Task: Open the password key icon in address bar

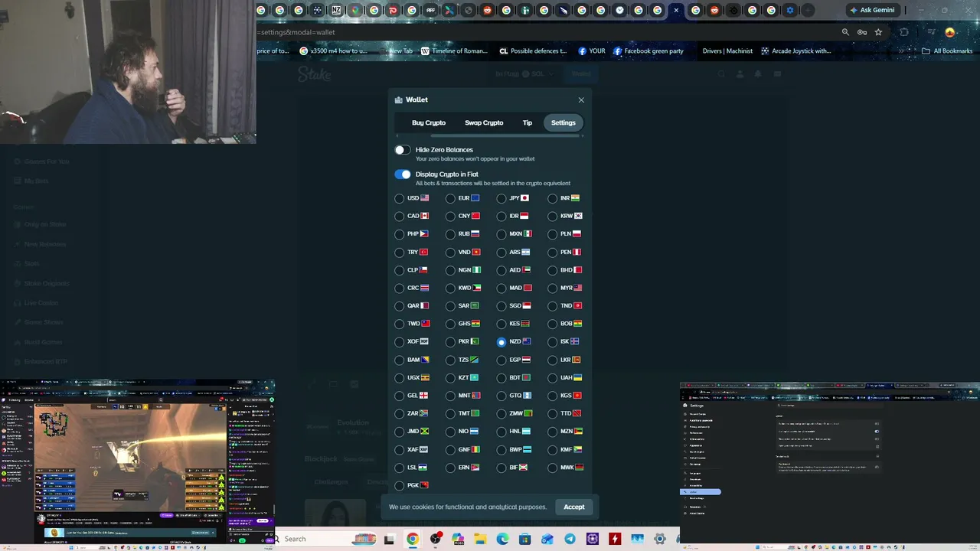Action: click(862, 32)
